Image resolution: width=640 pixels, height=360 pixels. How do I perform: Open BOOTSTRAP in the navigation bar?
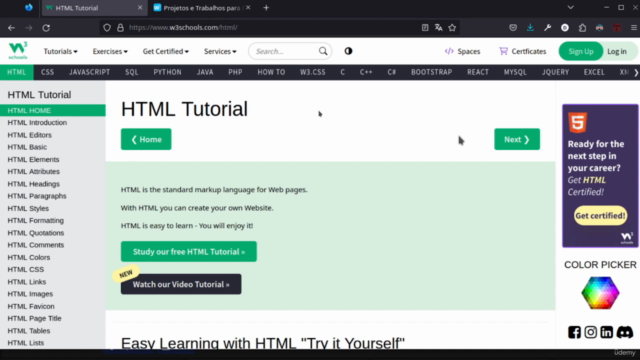tap(431, 72)
